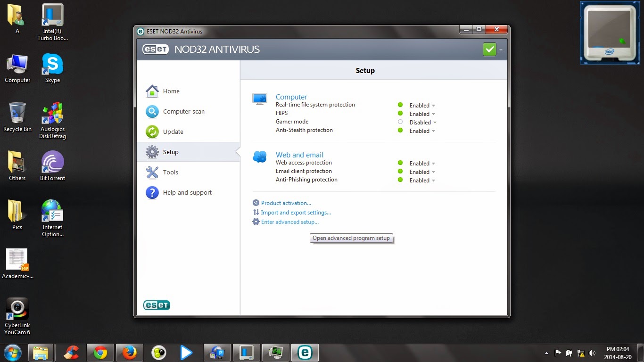Click the Help question mark icon
Screen dimensions: 644x362
152,192
